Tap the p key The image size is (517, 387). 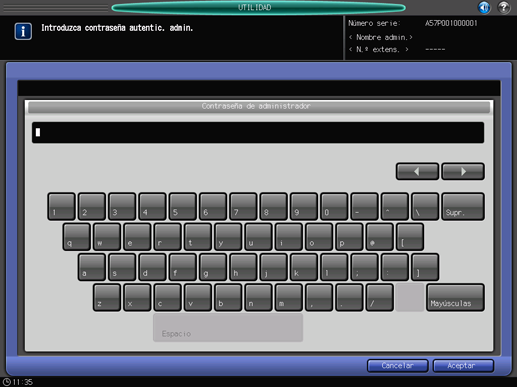coord(350,237)
